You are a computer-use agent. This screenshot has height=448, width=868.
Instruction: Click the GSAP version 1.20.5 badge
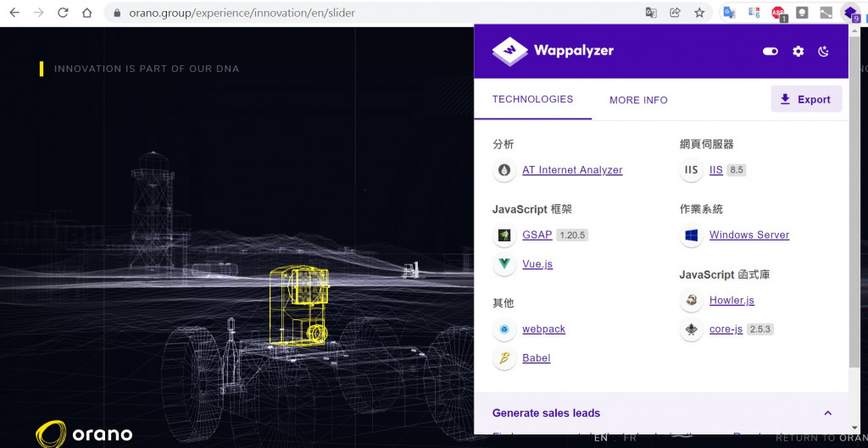(572, 235)
